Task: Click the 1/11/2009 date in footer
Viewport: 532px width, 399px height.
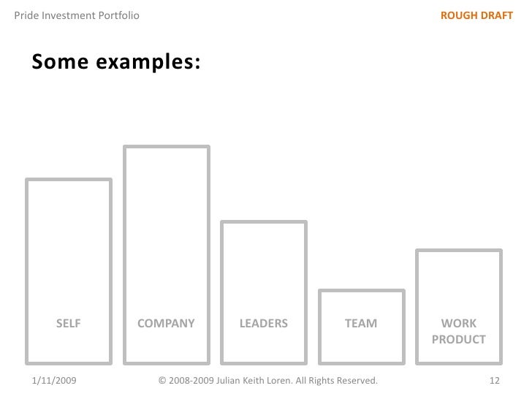Action: (x=57, y=381)
